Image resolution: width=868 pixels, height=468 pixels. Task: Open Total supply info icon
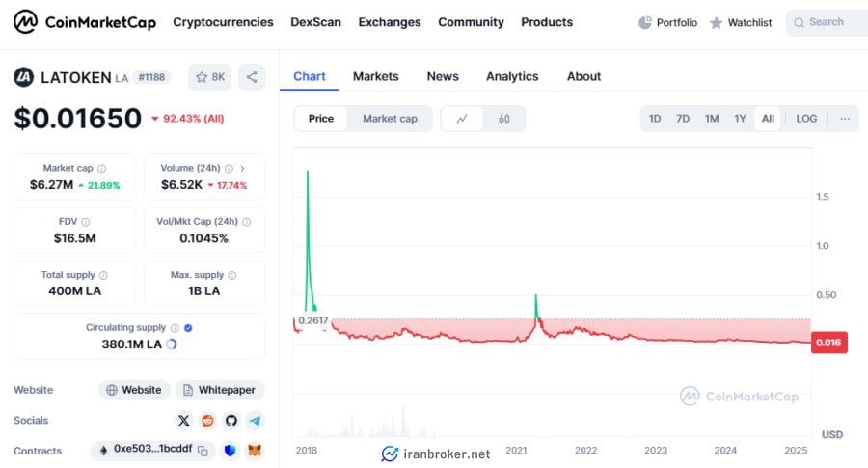(103, 275)
